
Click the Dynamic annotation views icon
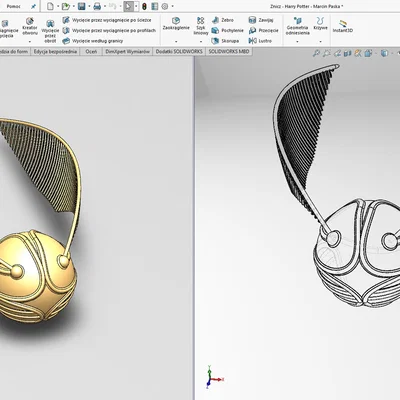tap(358, 53)
